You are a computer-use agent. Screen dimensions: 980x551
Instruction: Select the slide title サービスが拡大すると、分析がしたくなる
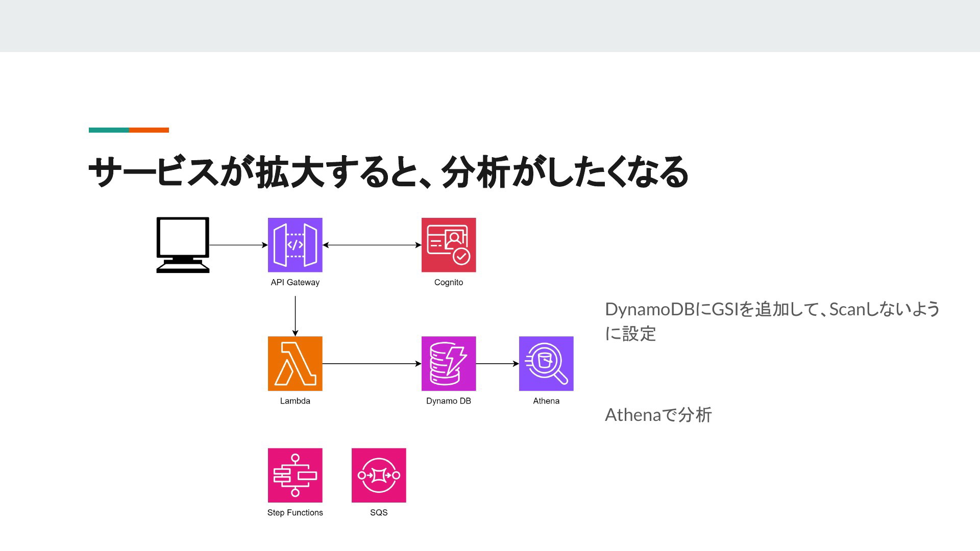pos(388,172)
